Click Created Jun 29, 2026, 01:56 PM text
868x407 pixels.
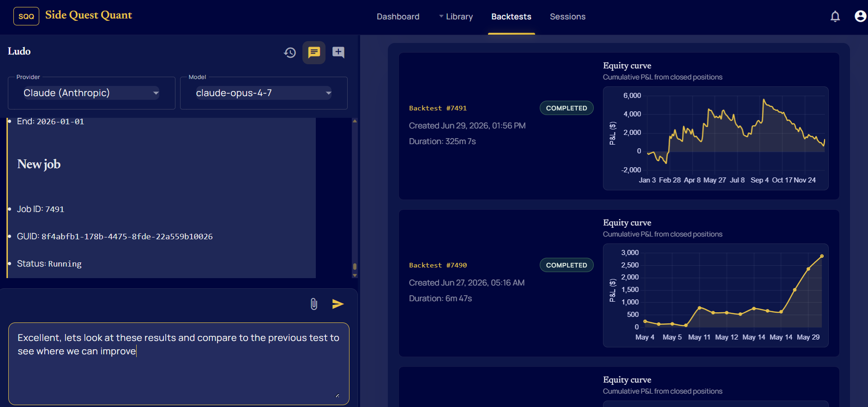467,126
